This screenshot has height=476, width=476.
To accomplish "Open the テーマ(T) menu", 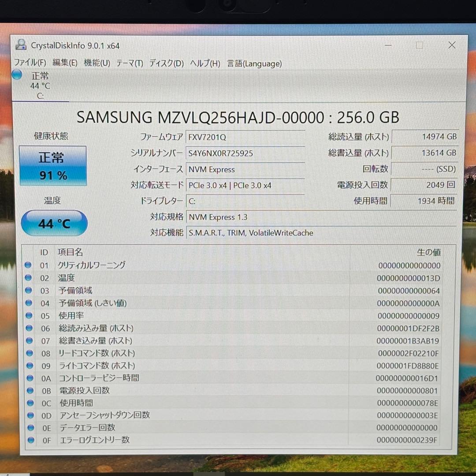I will pyautogui.click(x=129, y=63).
